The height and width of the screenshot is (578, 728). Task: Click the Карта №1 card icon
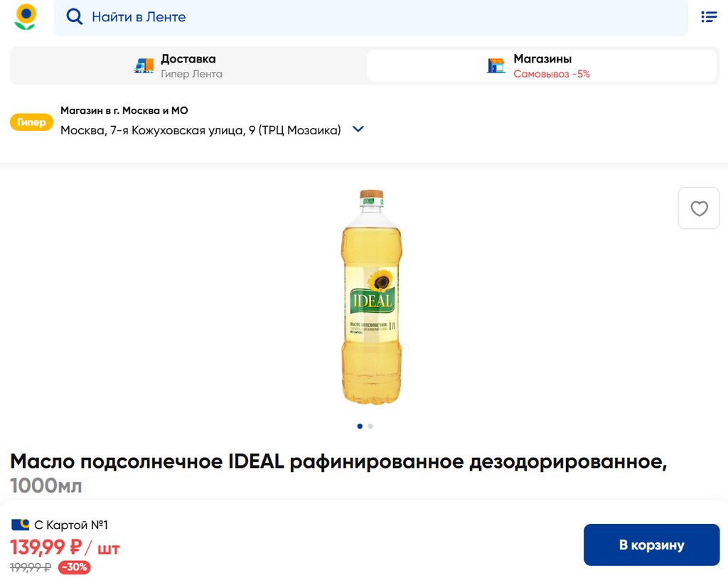pos(20,525)
